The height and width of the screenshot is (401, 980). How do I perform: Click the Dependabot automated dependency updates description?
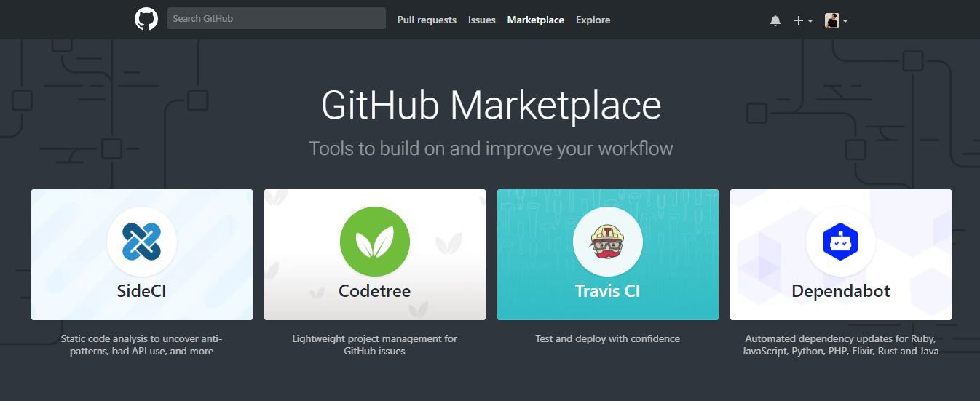(x=841, y=345)
